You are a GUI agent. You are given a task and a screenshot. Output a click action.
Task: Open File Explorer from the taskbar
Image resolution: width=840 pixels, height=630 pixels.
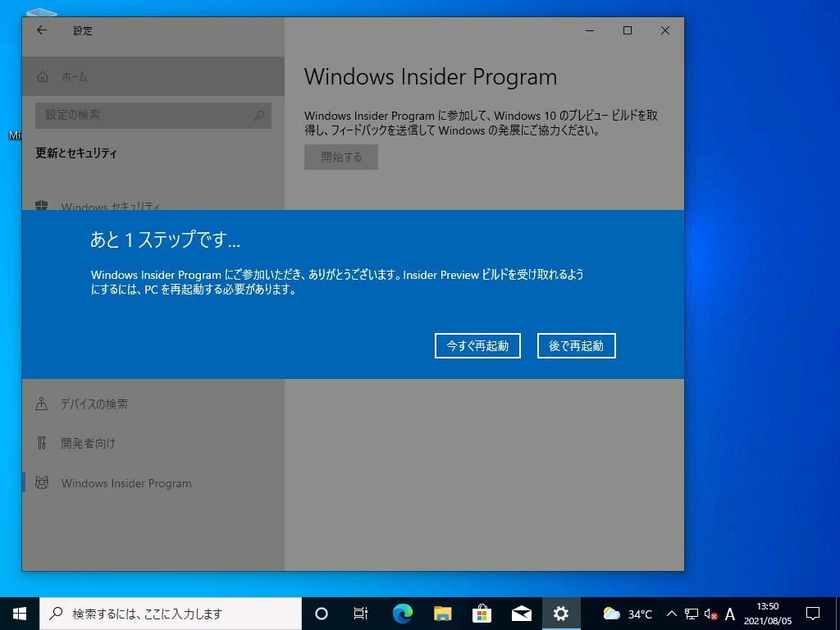[x=442, y=614]
